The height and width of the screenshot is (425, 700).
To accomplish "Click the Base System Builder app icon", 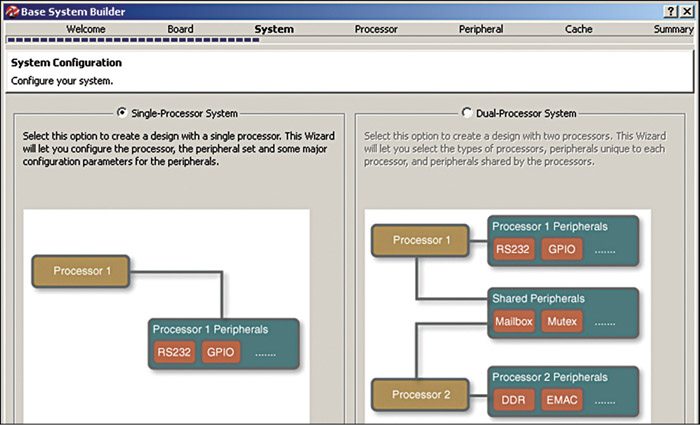I will [x=10, y=9].
